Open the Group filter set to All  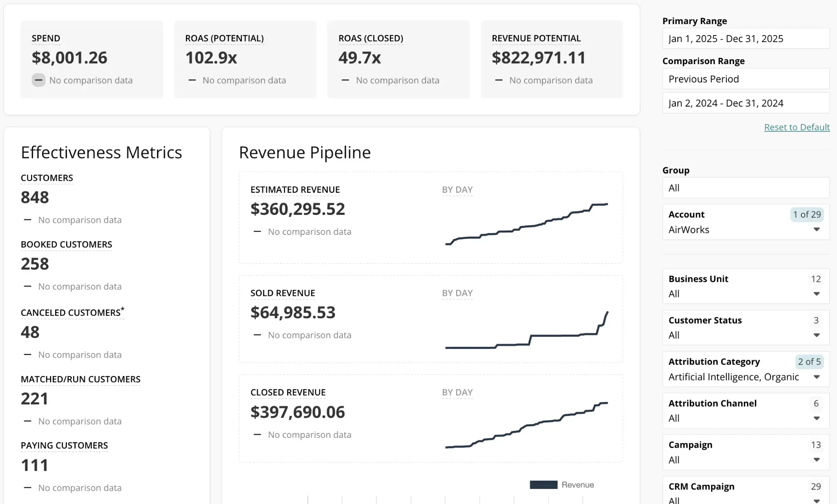pos(745,188)
